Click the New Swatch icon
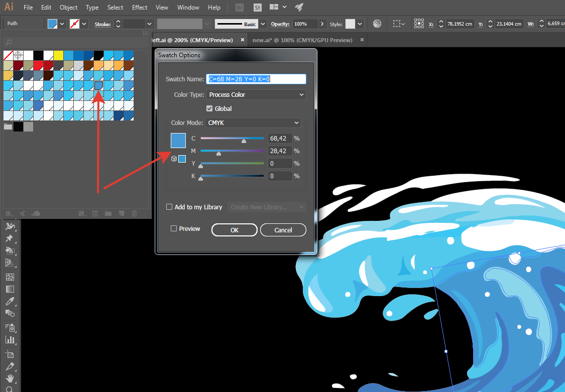Image resolution: width=565 pixels, height=392 pixels. 122,213
